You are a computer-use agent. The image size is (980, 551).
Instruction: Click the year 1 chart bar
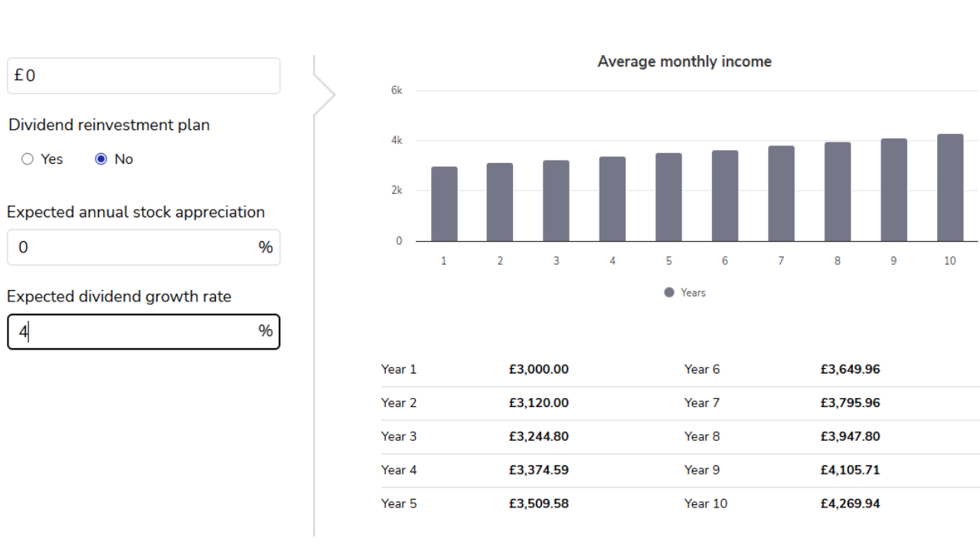[x=444, y=204]
